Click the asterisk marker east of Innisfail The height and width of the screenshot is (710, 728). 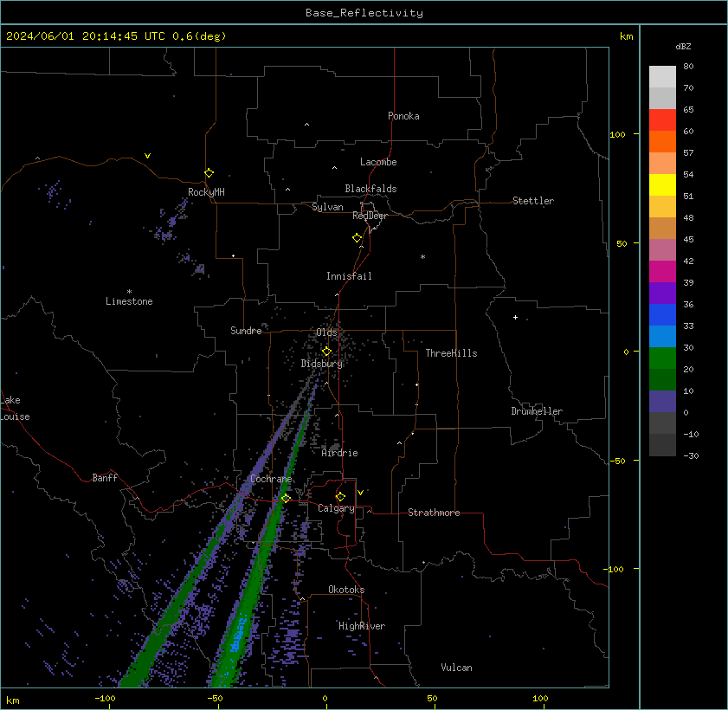click(422, 257)
